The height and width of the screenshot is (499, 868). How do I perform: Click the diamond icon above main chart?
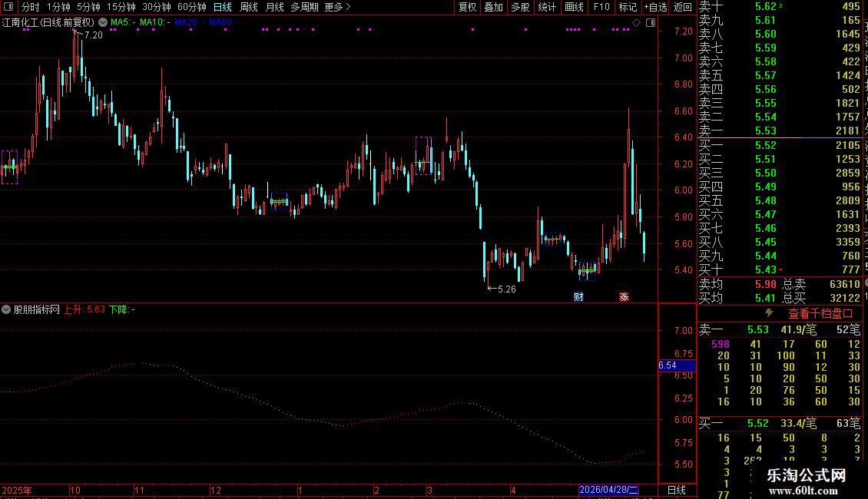tap(637, 22)
